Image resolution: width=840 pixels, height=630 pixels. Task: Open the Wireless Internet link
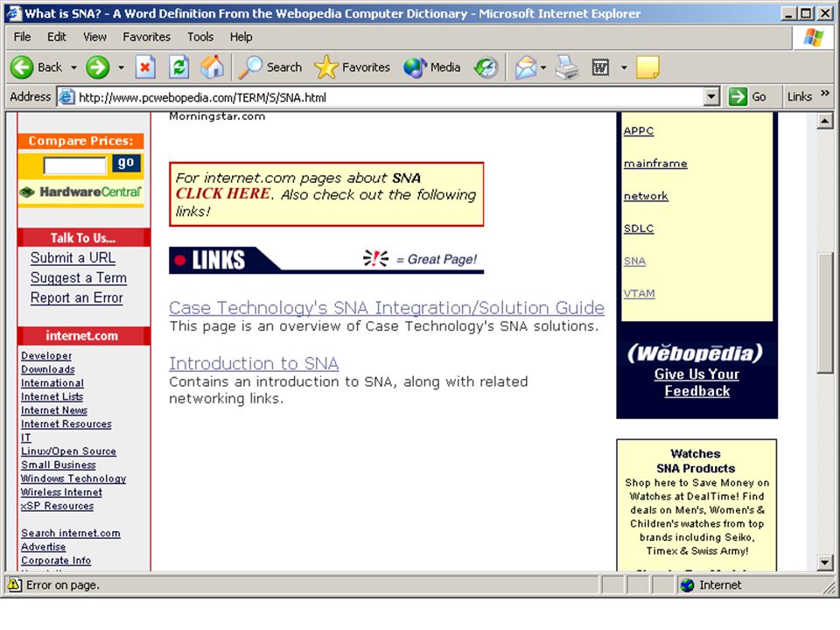[61, 493]
